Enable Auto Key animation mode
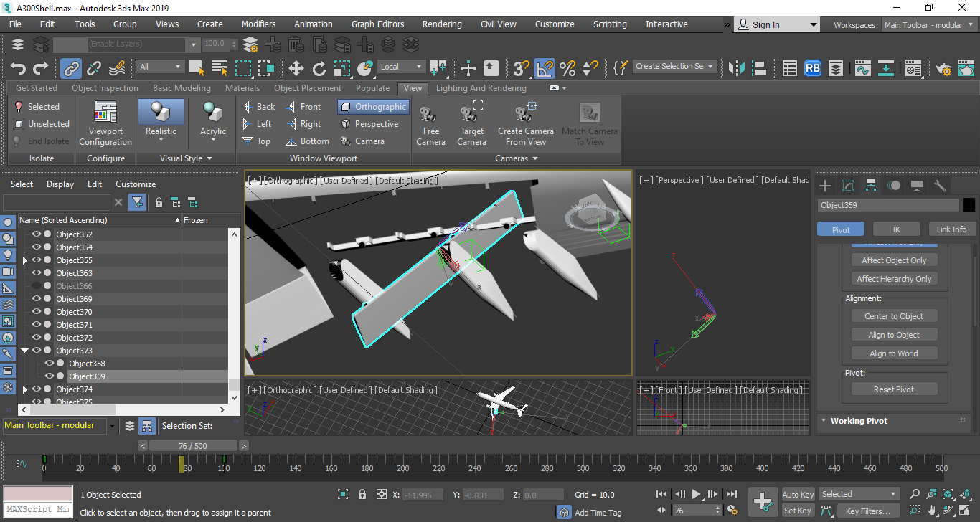980x522 pixels. [798, 494]
